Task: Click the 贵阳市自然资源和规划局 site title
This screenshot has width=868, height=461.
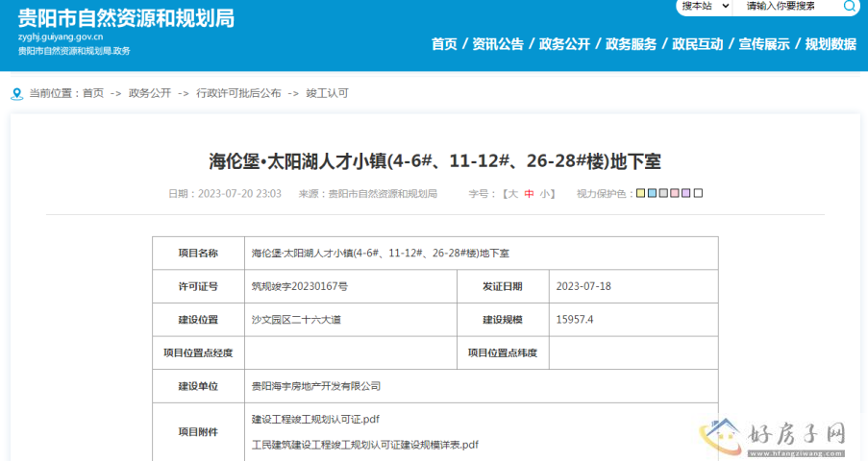Action: click(126, 18)
